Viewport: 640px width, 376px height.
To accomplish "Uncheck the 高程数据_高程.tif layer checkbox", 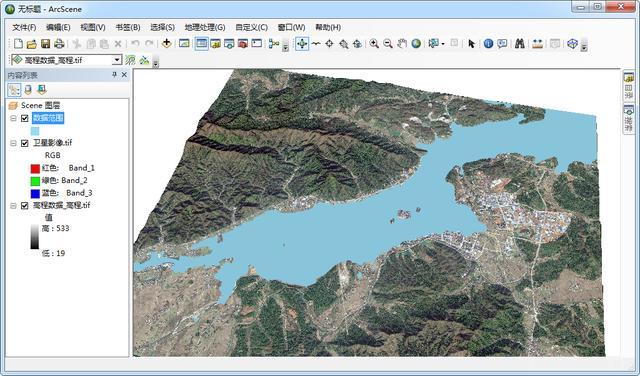I will (x=24, y=205).
